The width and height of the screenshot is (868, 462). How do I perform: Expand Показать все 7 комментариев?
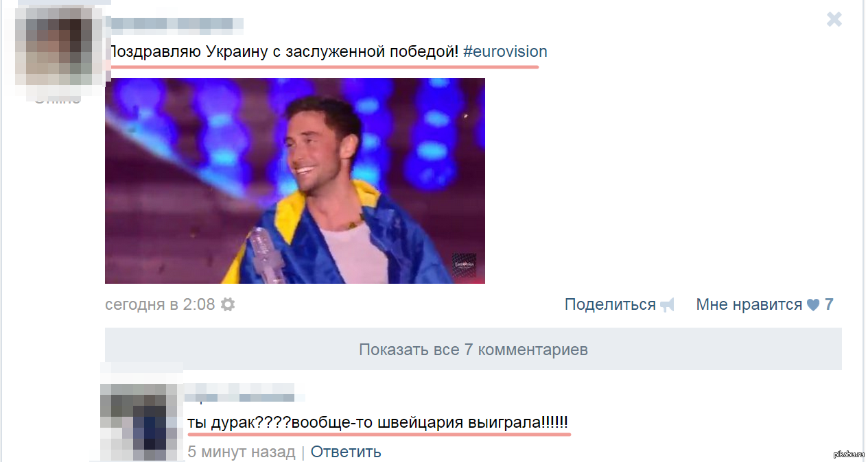[473, 350]
